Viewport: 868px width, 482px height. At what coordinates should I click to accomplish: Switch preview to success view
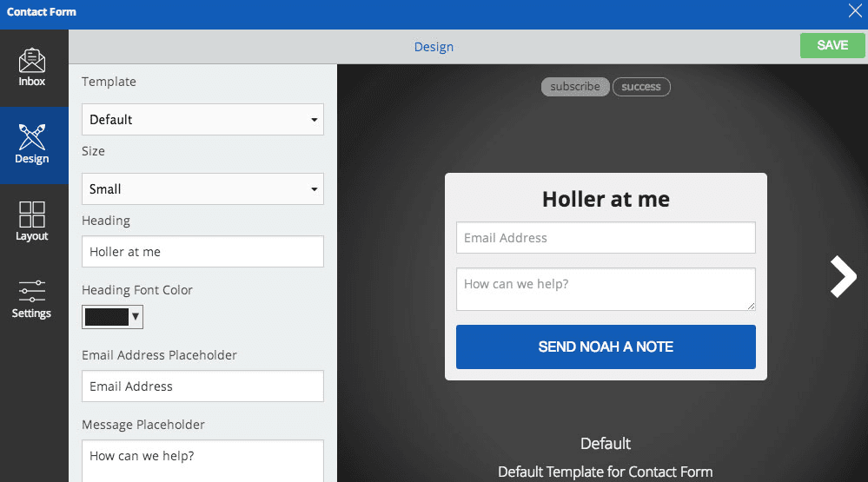(x=641, y=87)
